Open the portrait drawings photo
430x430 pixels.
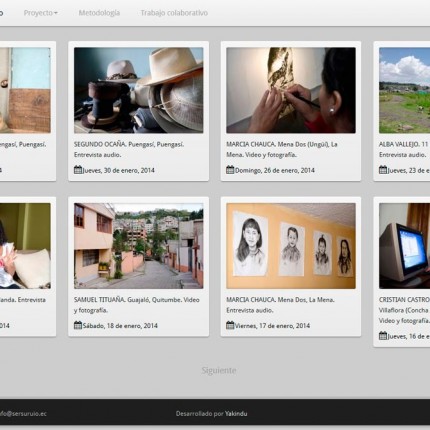tap(291, 246)
